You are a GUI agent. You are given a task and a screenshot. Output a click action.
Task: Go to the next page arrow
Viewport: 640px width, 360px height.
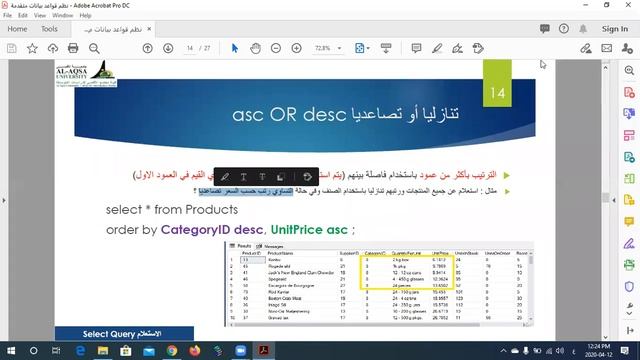168,49
